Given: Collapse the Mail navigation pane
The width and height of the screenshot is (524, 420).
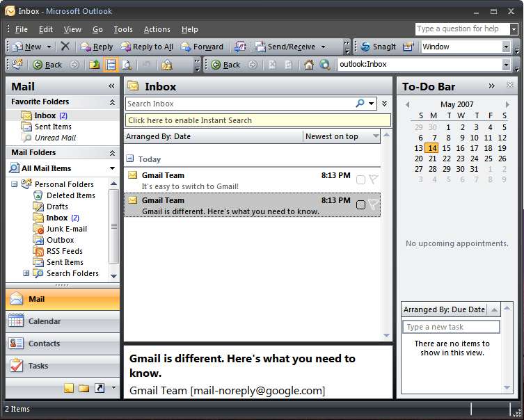Looking at the screenshot, I should (111, 86).
